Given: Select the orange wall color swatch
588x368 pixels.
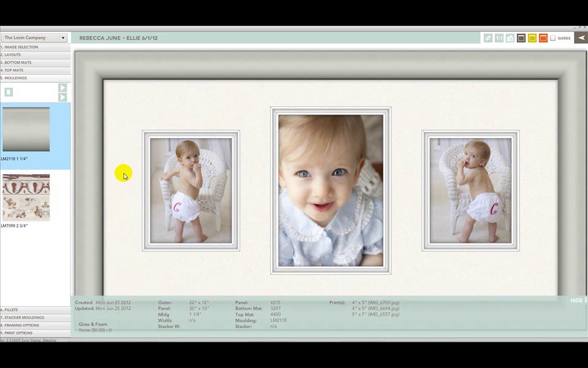Looking at the screenshot, I should coord(543,38).
